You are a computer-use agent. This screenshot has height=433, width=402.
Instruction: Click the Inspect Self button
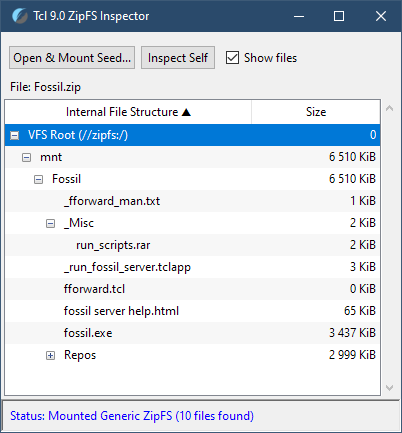[x=178, y=58]
